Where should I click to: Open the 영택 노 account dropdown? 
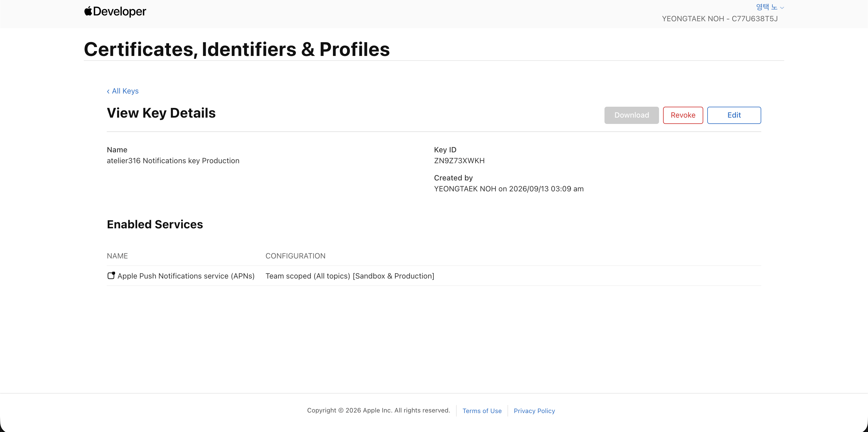click(770, 7)
